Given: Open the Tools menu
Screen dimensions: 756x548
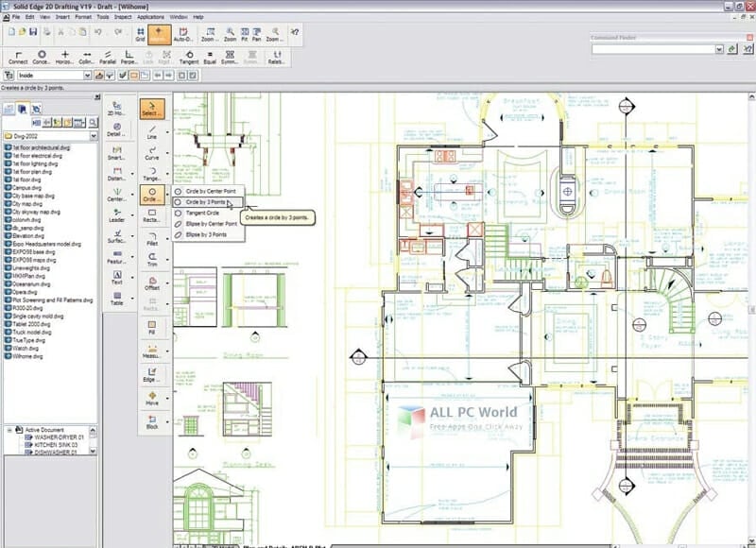Looking at the screenshot, I should point(103,17).
